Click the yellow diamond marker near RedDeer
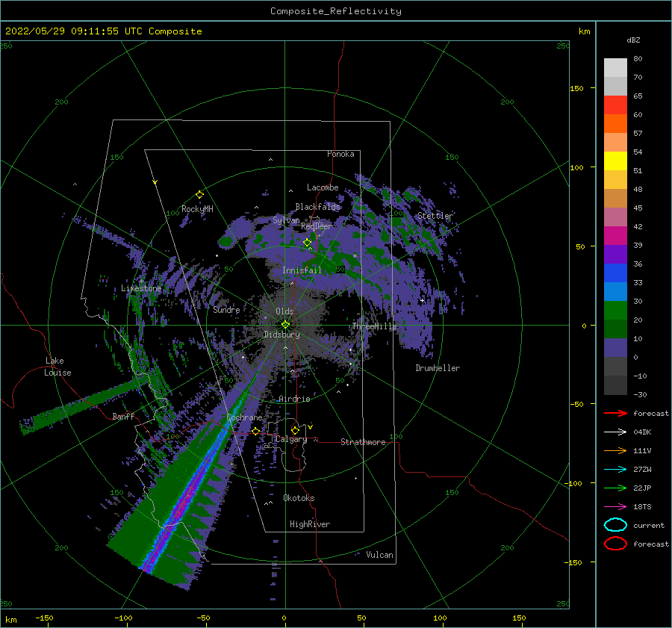Viewport: 672px width, 628px height. tap(307, 243)
